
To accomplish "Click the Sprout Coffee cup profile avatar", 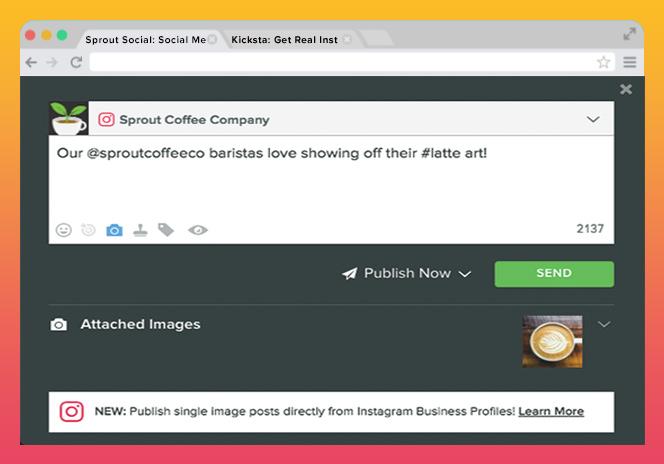I will (x=69, y=119).
